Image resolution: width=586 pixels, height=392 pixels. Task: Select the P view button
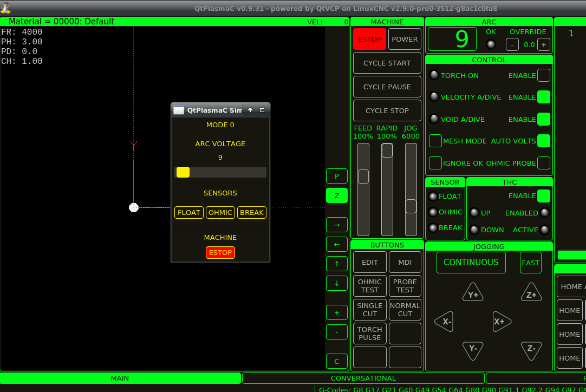[337, 176]
